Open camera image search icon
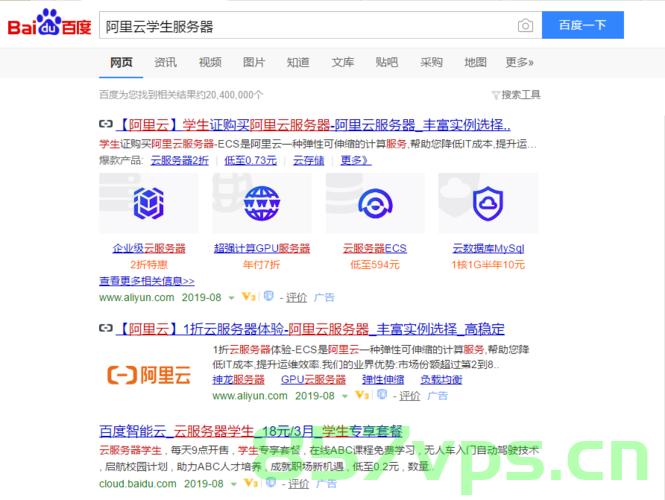Image resolution: width=665 pixels, height=500 pixels. click(525, 25)
